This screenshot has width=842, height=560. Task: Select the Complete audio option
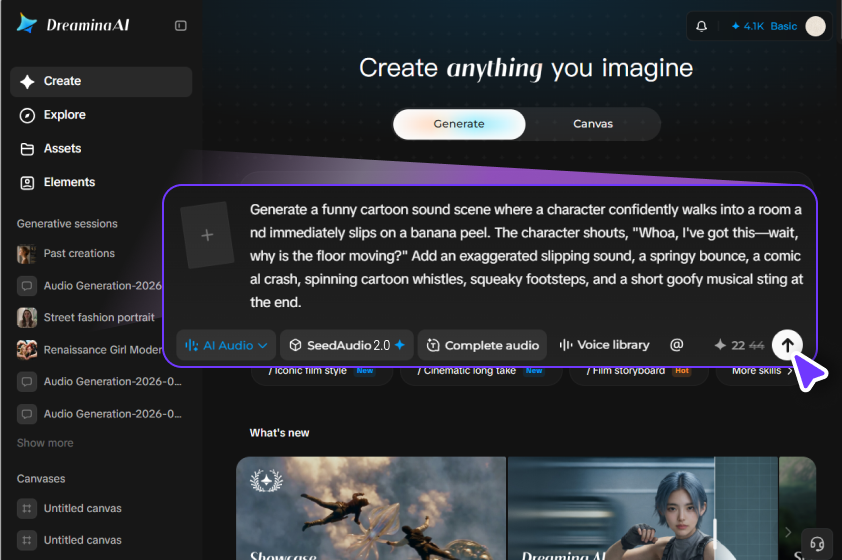tap(482, 345)
